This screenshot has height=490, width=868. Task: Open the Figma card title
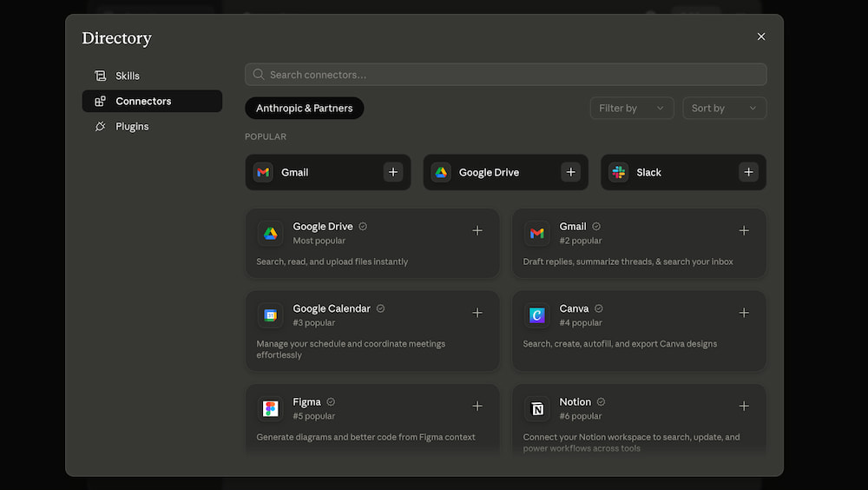(306, 402)
